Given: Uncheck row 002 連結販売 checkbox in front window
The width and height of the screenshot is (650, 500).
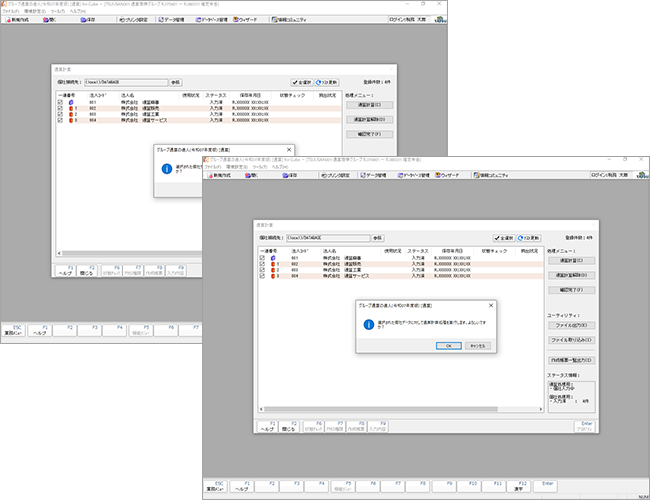Looking at the screenshot, I should tap(262, 264).
